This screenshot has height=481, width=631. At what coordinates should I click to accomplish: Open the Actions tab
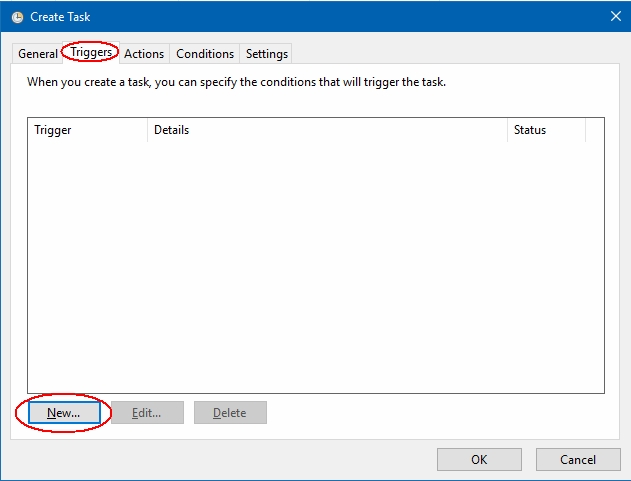[x=144, y=54]
